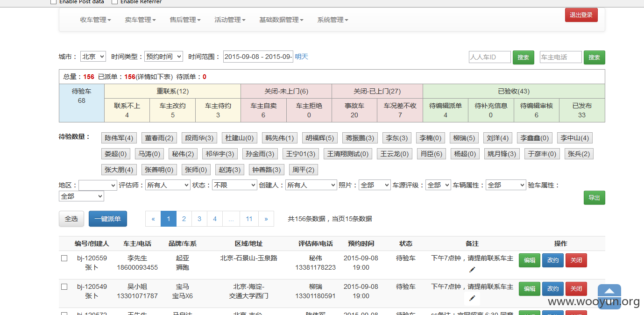Click the 联系不上 4 status cell
The width and height of the screenshot is (644, 315).
(x=127, y=110)
